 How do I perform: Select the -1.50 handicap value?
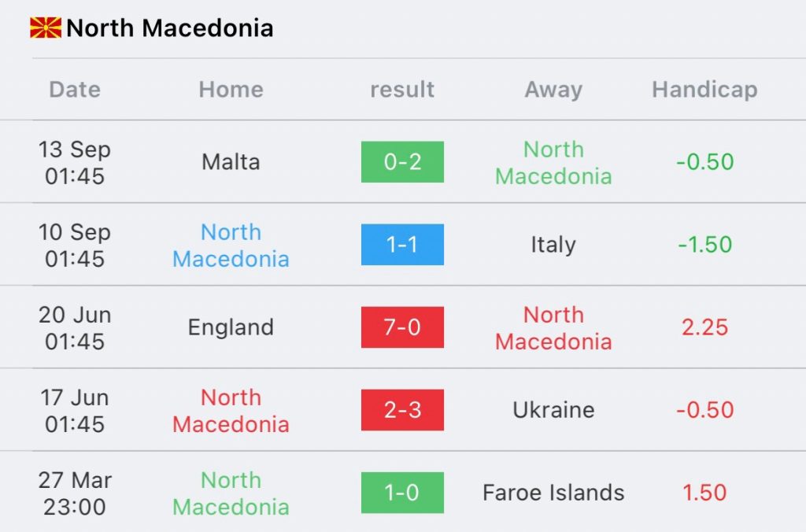coord(704,245)
